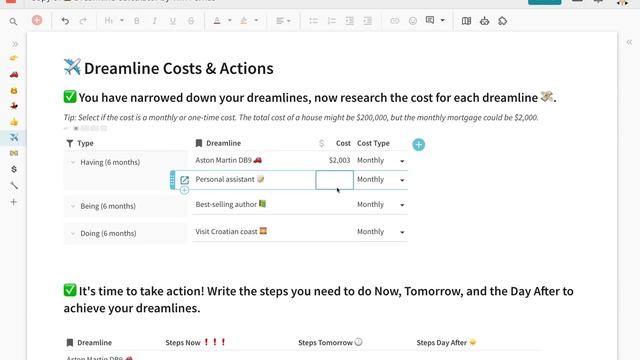Open Personal assistant row in expanded view
The image size is (640, 360).
click(x=184, y=180)
